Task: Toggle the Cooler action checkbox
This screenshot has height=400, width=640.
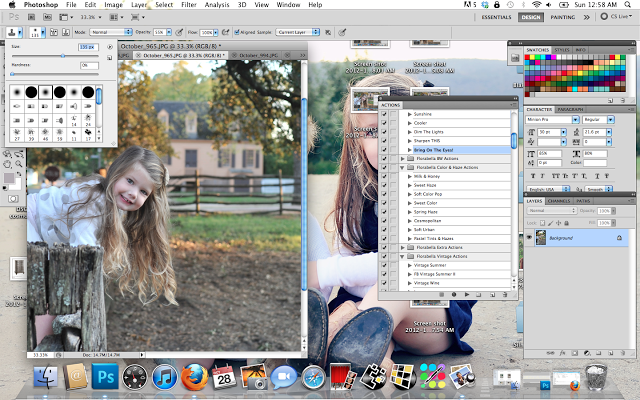Action: coord(384,123)
